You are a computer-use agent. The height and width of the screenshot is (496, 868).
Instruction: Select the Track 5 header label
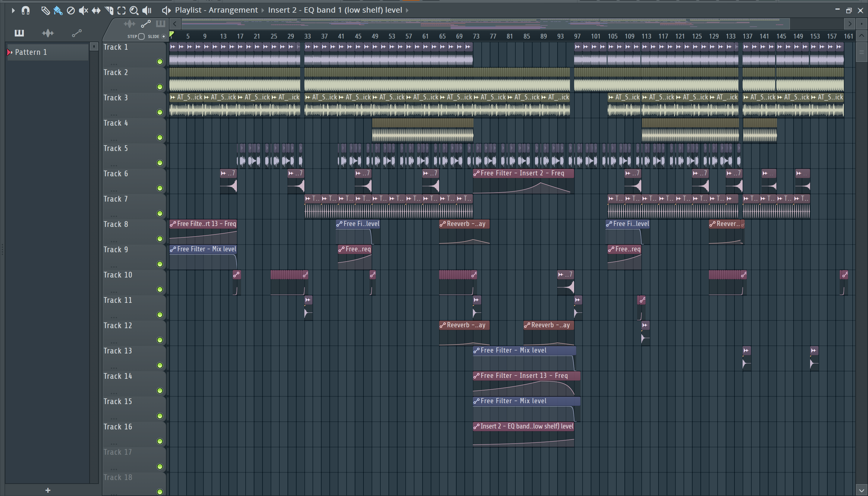[x=116, y=149]
